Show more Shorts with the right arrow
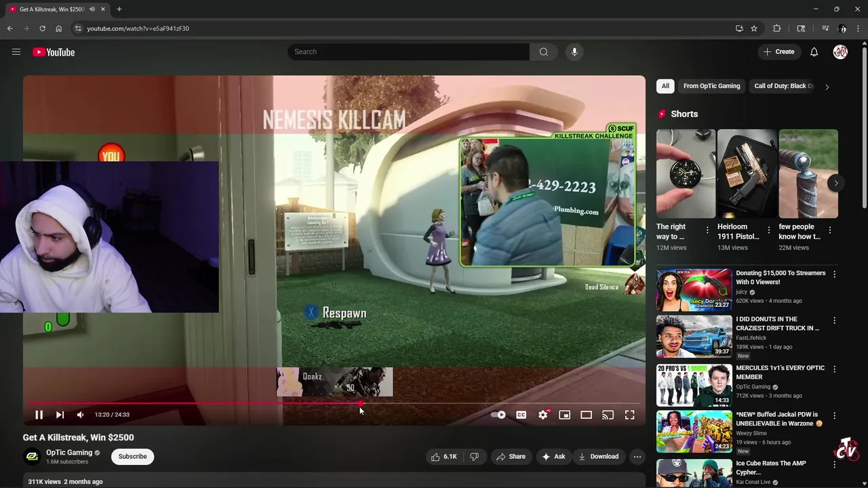 [835, 183]
